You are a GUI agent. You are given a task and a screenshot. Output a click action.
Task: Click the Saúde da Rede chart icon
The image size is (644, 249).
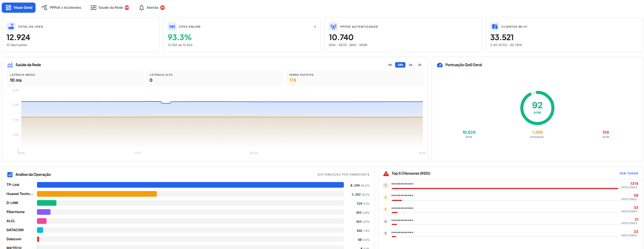10,65
